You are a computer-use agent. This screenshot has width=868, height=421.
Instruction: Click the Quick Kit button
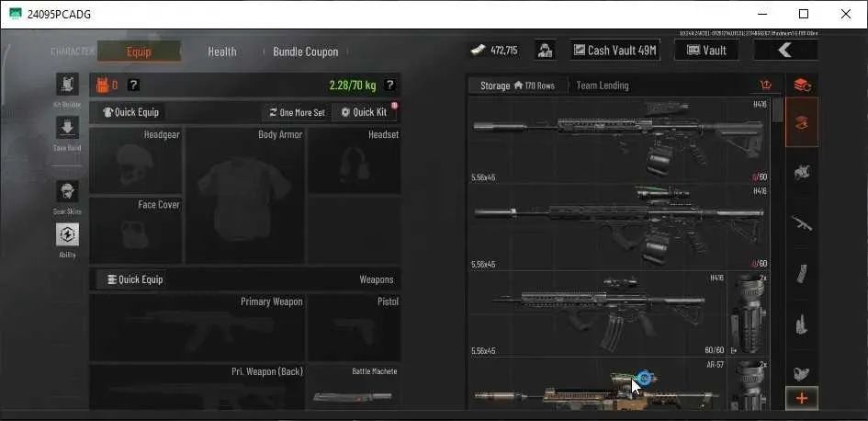coord(365,112)
